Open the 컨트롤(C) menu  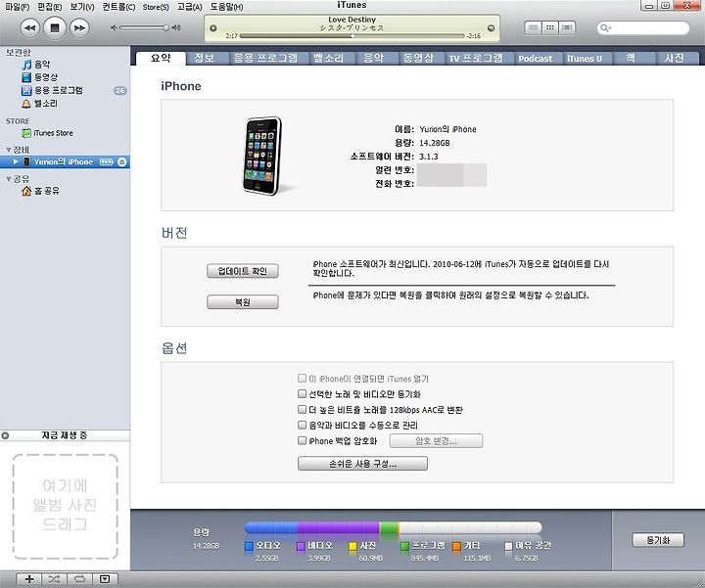[x=118, y=7]
